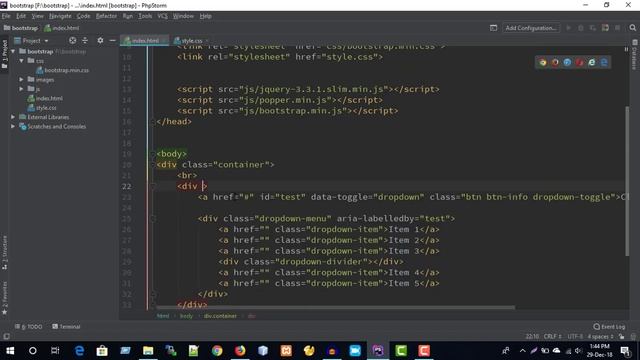Click the Project Structure icon in run toolbar
The image size is (640, 360).
[605, 28]
